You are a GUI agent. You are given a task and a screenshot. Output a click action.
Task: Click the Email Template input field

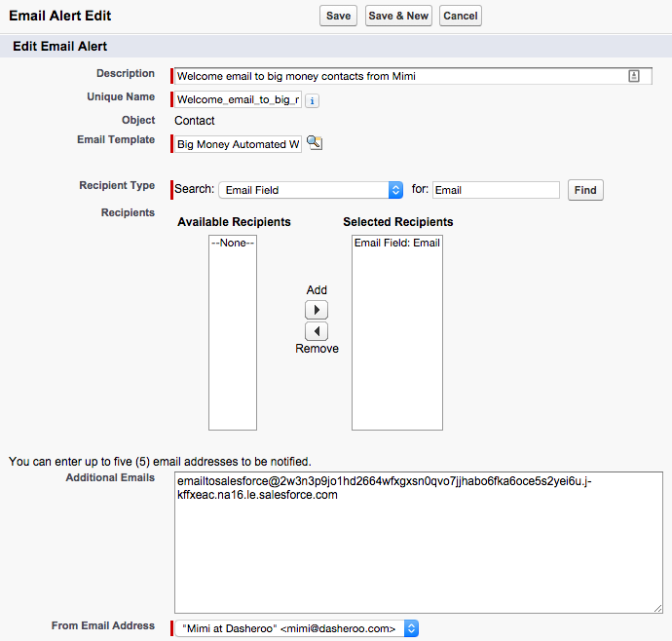pos(238,144)
